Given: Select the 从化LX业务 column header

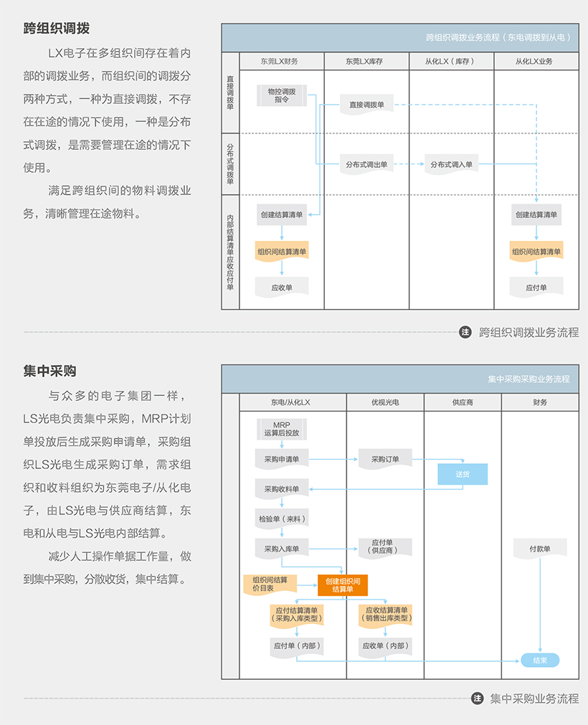Looking at the screenshot, I should [536, 62].
